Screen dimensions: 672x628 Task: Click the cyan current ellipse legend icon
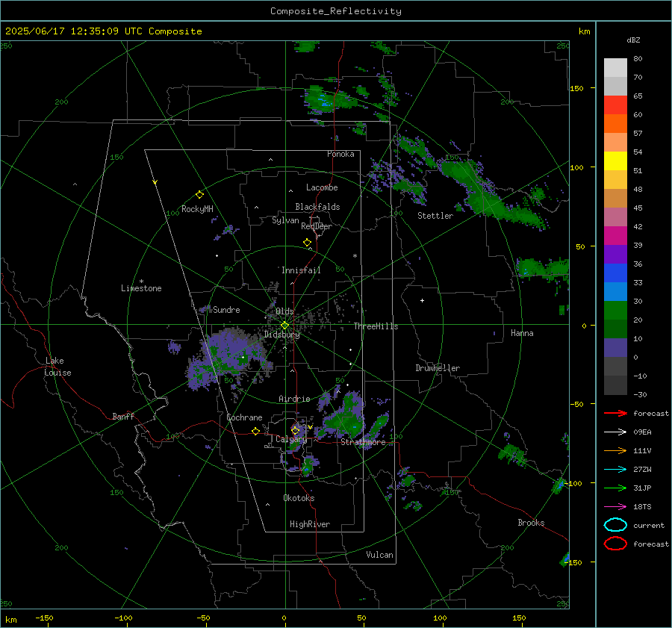point(615,525)
